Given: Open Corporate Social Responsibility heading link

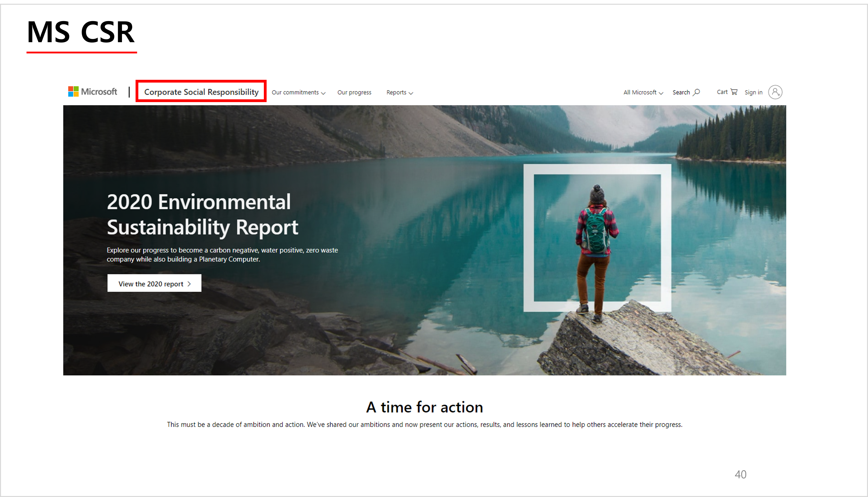Looking at the screenshot, I should click(201, 92).
